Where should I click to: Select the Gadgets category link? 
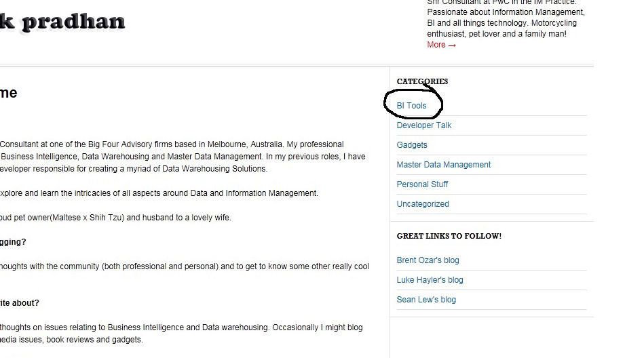pos(411,145)
